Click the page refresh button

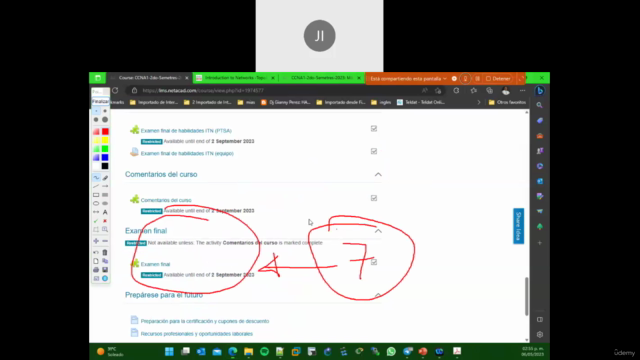[x=116, y=90]
